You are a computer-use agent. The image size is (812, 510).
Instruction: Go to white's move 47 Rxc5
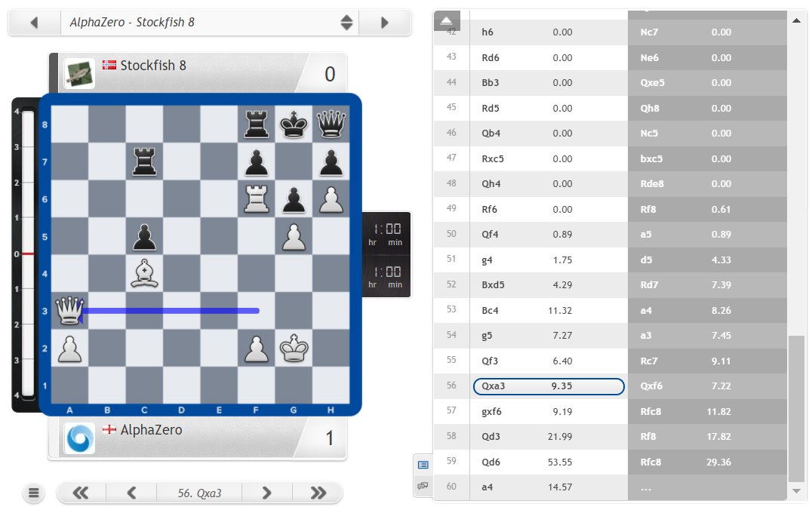click(549, 158)
